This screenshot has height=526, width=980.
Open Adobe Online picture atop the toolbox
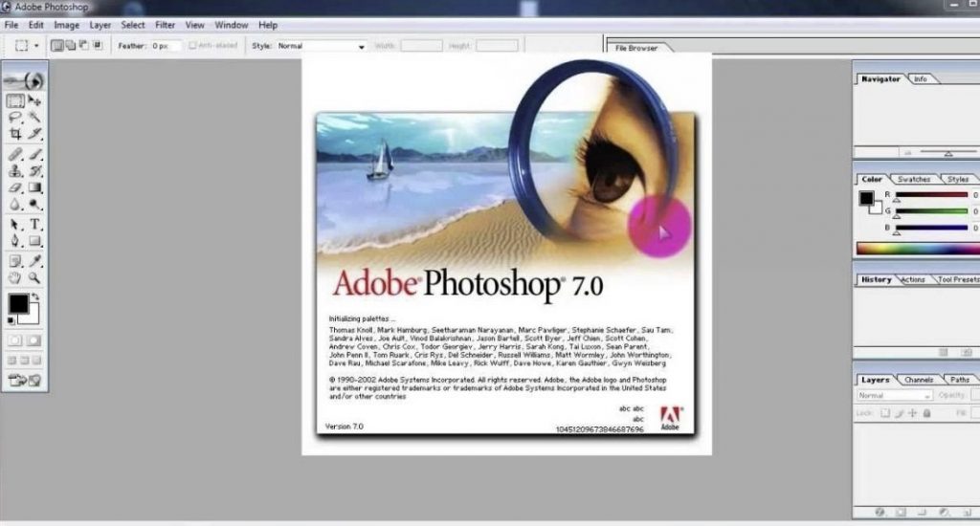(24, 80)
